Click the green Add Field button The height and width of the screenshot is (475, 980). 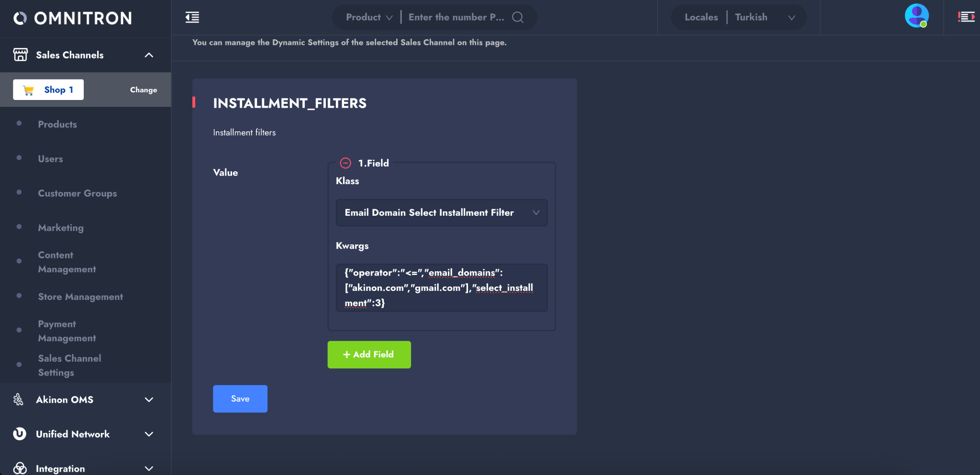369,354
